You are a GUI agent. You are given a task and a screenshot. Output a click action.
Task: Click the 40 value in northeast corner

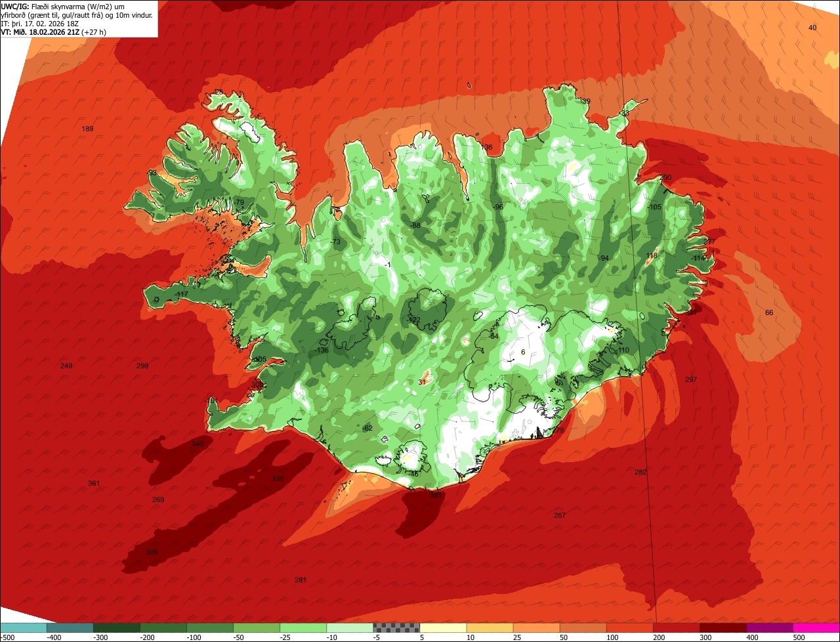[x=812, y=28]
